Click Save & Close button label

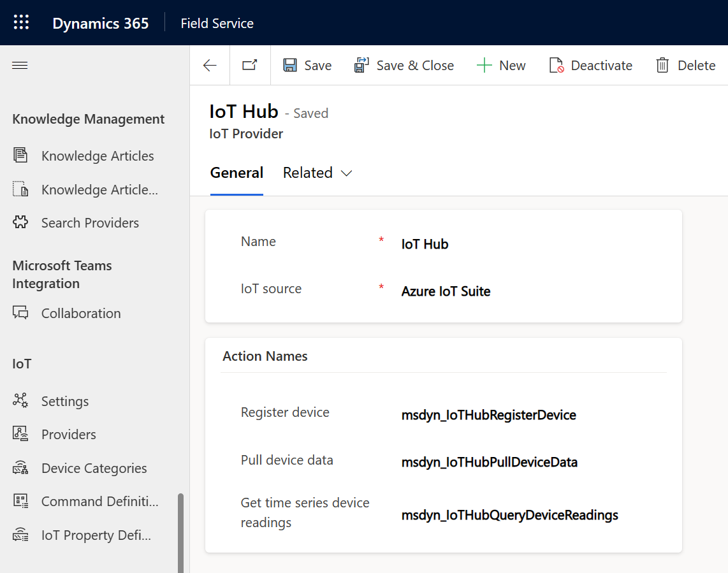(415, 66)
